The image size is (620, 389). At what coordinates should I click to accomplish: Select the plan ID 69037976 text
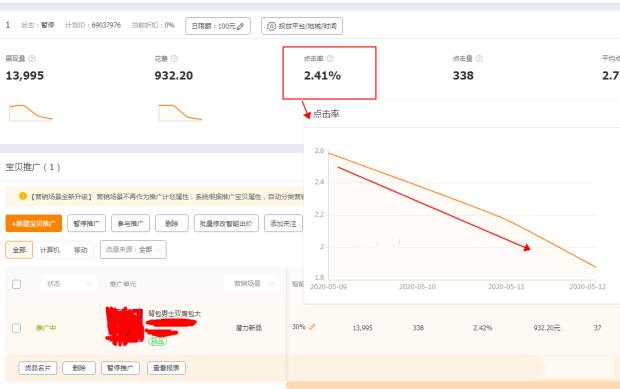tap(106, 25)
